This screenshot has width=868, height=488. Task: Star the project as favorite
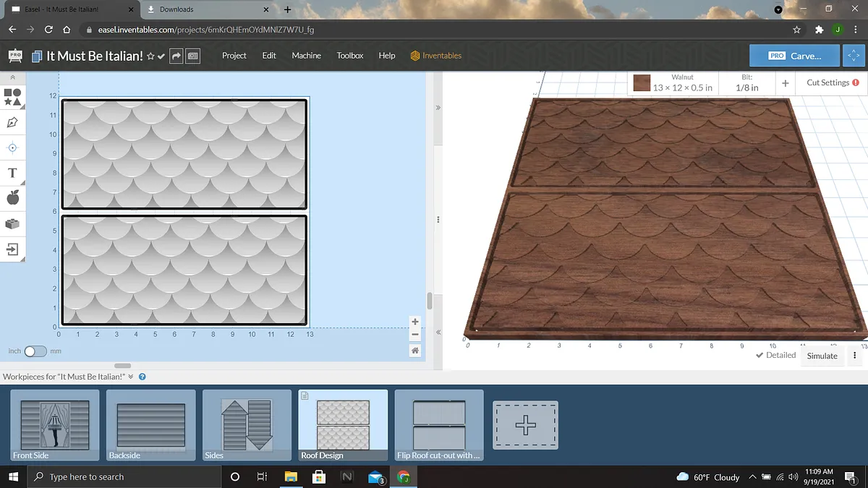[x=150, y=56]
